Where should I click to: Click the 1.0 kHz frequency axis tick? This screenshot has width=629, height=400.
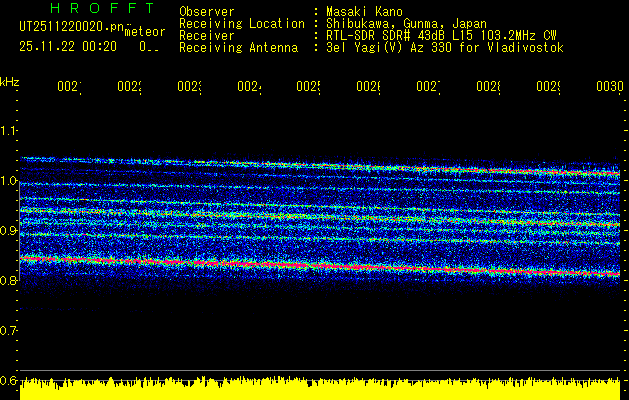[x=9, y=181]
